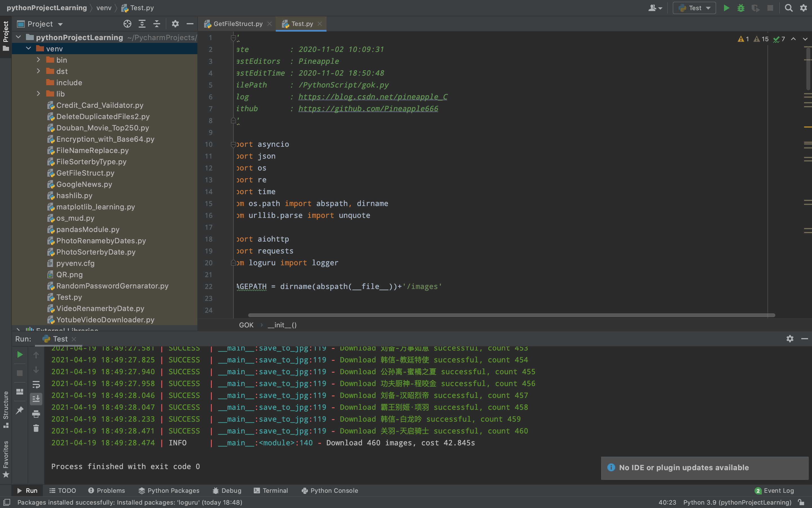Run the Test configuration with the green play icon
Screen dimensions: 812x508
click(x=727, y=8)
